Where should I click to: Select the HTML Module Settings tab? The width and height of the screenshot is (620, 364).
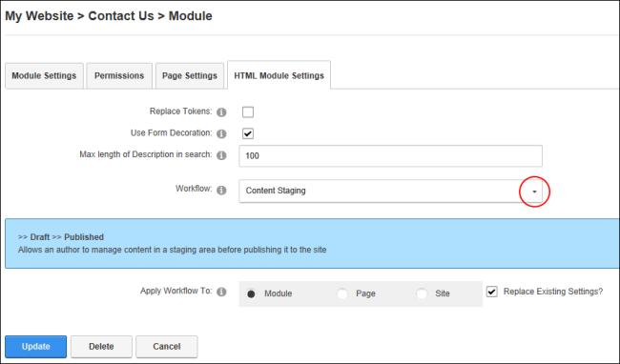click(279, 75)
